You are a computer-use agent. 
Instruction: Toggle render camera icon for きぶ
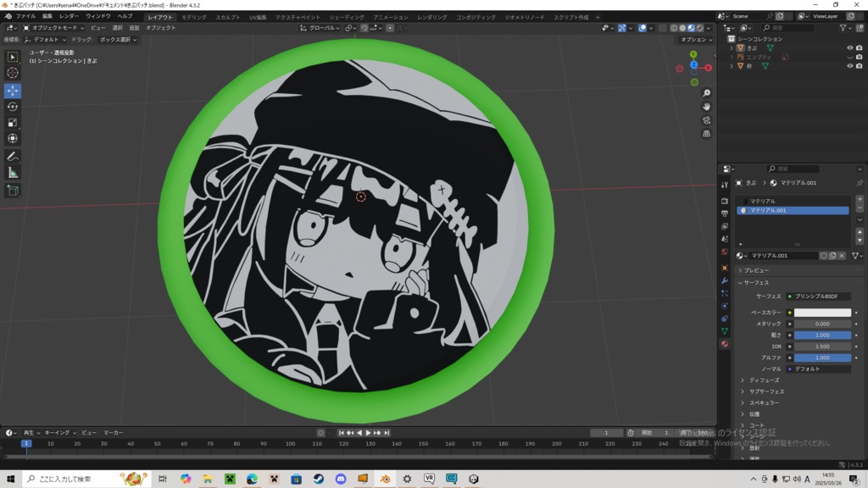860,48
